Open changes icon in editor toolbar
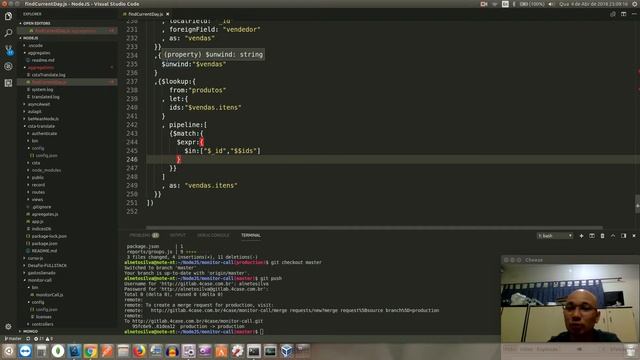640x360 pixels. point(613,14)
